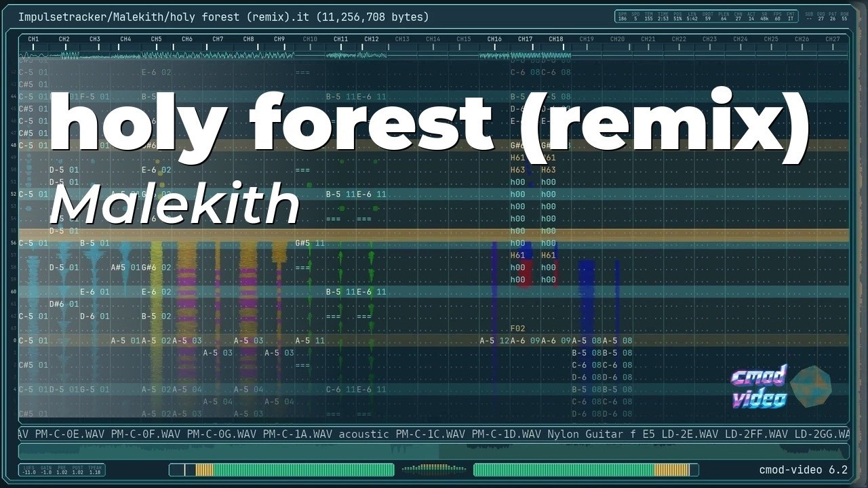Click the left channel level meter
The height and width of the screenshot is (488, 868).
[x=281, y=470]
